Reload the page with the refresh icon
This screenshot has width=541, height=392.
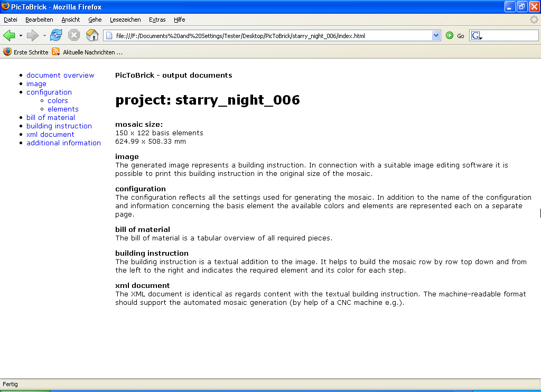pos(56,35)
